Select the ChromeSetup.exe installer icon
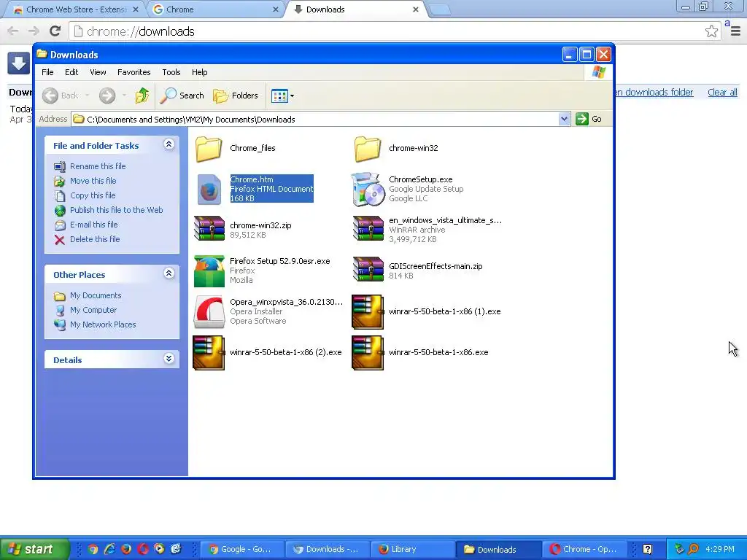Viewport: 747px width, 560px height. coord(368,190)
